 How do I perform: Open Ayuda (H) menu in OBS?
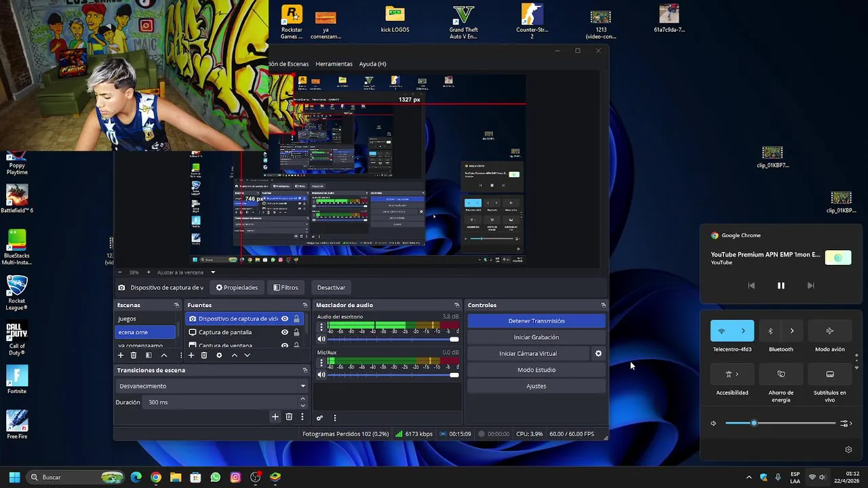point(372,64)
